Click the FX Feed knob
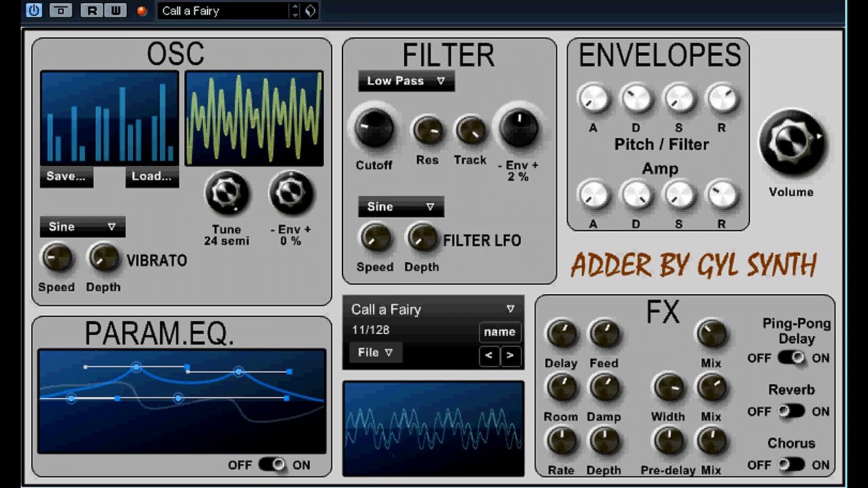Viewport: 868px width, 488px height. pyautogui.click(x=604, y=334)
